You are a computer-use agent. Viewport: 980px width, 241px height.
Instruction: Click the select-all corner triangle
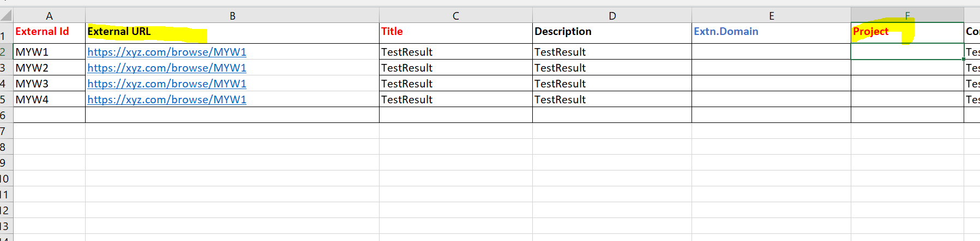coord(6,15)
